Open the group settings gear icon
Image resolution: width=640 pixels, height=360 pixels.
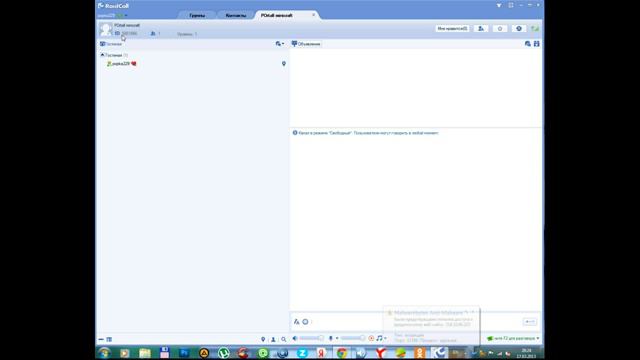click(519, 29)
